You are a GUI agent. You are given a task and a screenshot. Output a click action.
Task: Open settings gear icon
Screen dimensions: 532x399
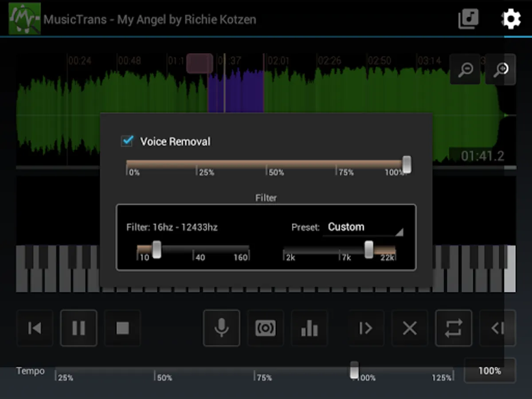click(x=511, y=19)
